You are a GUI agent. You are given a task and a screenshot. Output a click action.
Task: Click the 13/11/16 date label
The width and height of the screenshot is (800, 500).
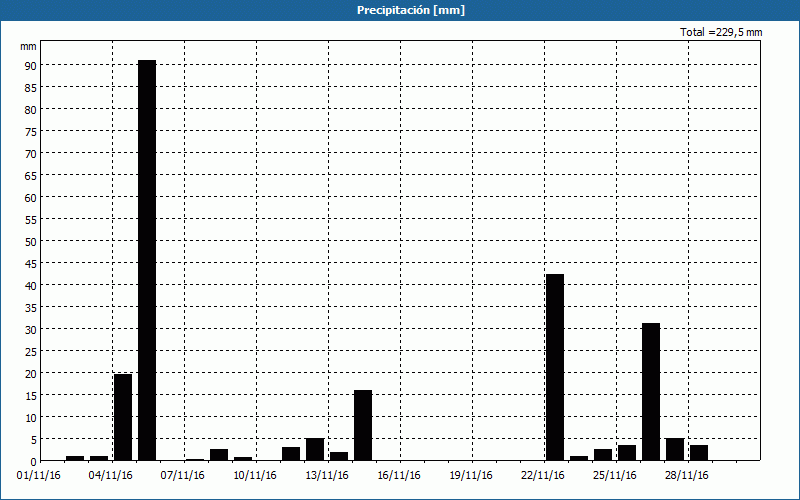coord(327,476)
